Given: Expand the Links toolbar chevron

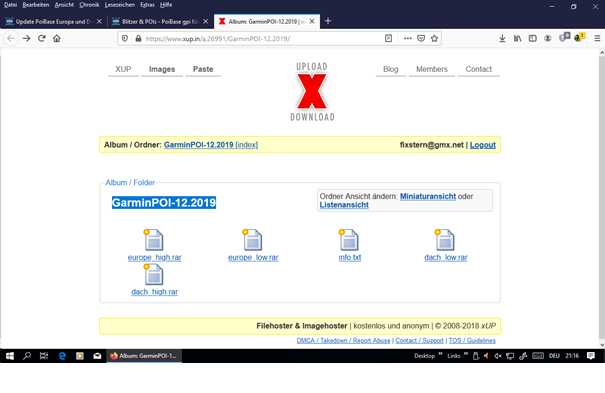Looking at the screenshot, I should pos(466,354).
